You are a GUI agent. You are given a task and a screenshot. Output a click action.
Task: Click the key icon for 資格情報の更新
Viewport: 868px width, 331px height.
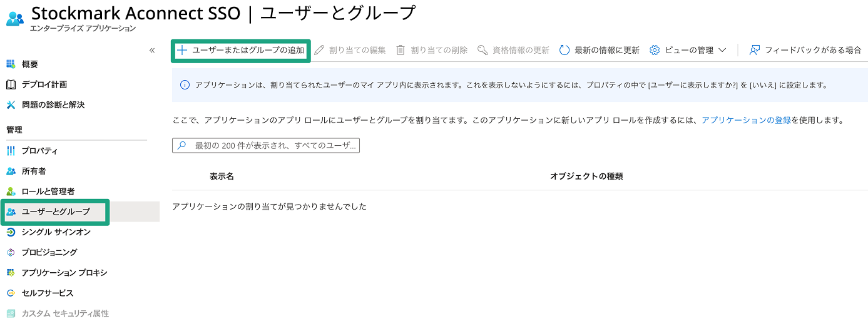[483, 50]
